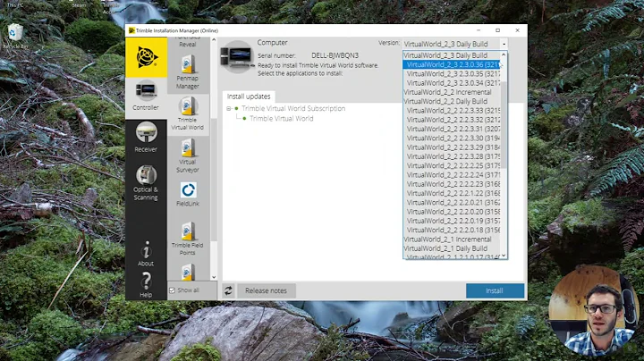
Task: Select the Optical & Scanning category
Action: click(146, 183)
